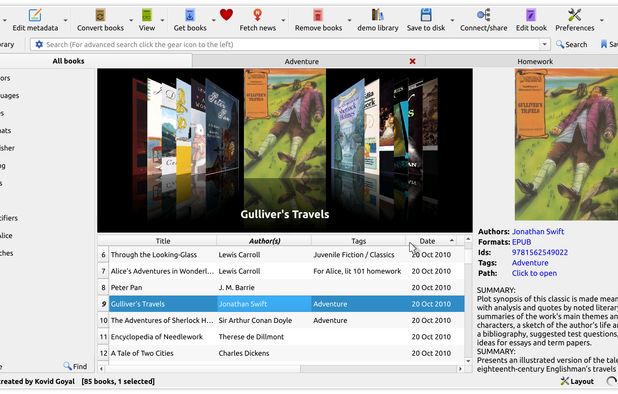The width and height of the screenshot is (618, 394).
Task: Open the search history dropdown
Action: pyautogui.click(x=544, y=45)
